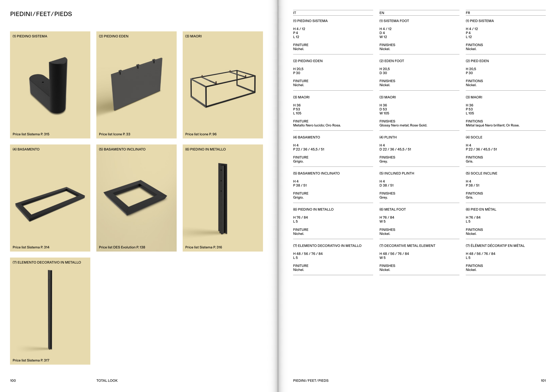Click 'Price list Icone P. 33' caption
The width and height of the screenshot is (556, 392).
point(115,134)
